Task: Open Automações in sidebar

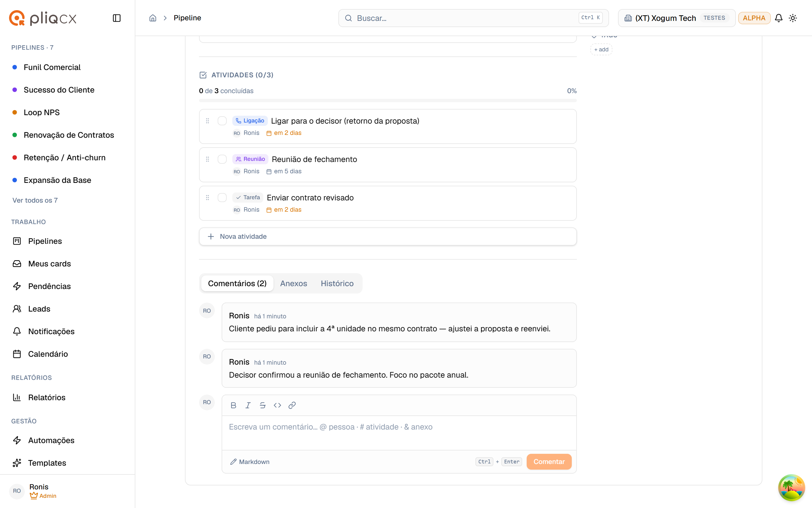Action: point(51,440)
